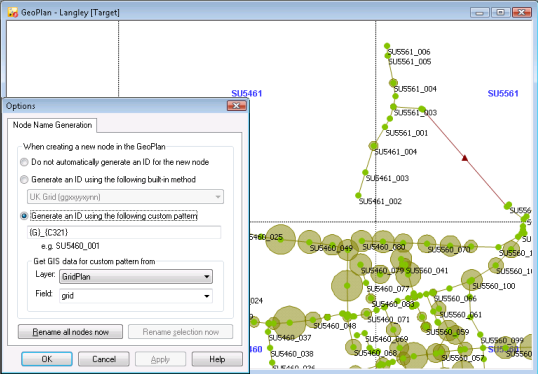538x374 pixels.
Task: Select 'Generate an ID using custom pattern' radio
Action: (x=24, y=216)
